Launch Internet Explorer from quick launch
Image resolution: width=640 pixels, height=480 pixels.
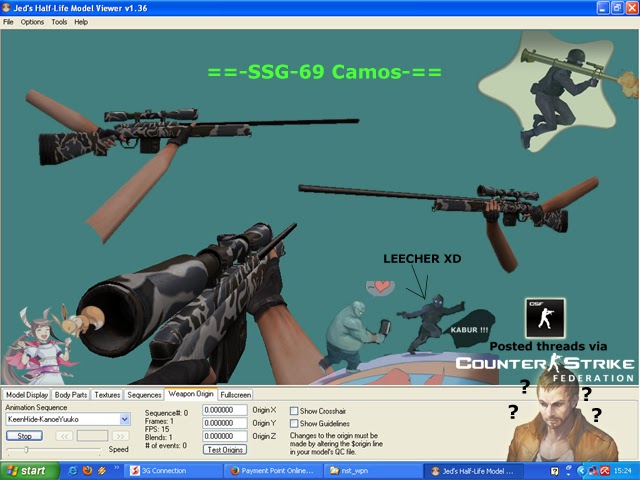(73, 471)
